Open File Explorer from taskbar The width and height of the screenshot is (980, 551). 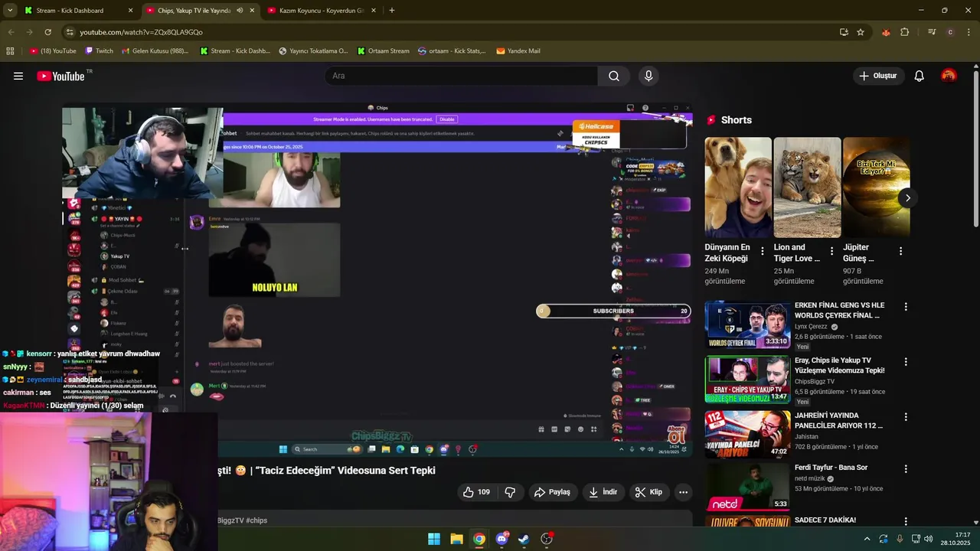point(456,539)
